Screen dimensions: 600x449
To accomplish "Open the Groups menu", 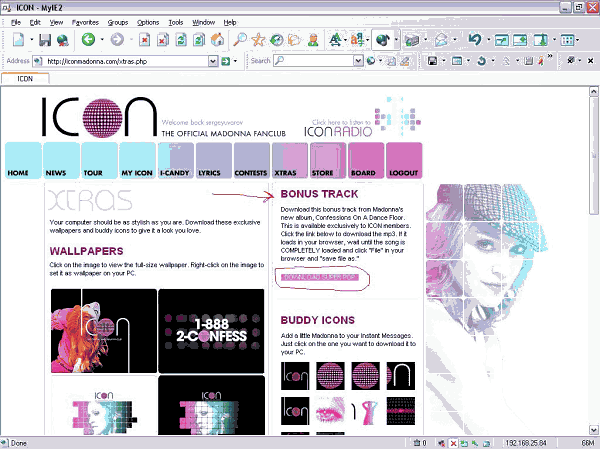I will tap(118, 23).
